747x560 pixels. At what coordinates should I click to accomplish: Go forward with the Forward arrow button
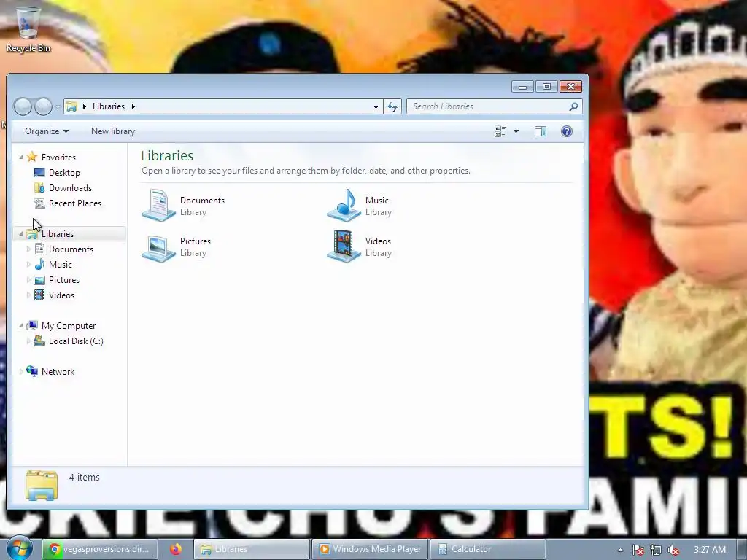[43, 106]
